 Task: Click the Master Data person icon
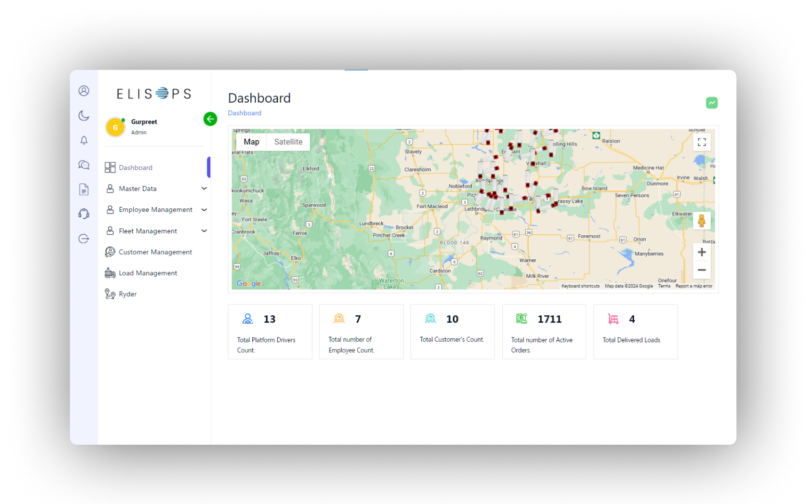coord(110,188)
